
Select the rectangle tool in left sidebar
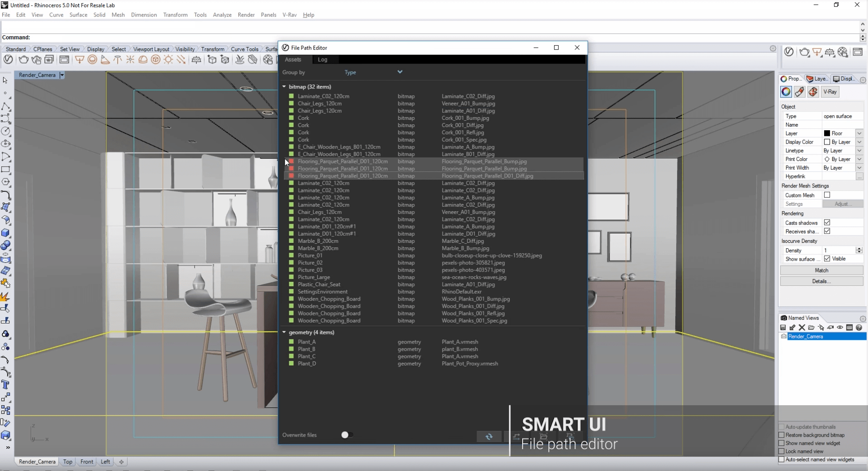pos(6,170)
